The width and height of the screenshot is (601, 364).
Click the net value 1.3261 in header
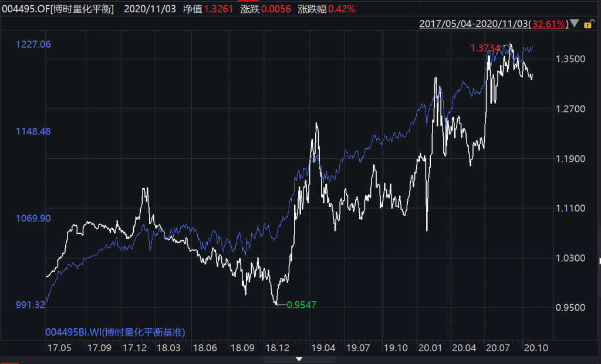[x=217, y=9]
